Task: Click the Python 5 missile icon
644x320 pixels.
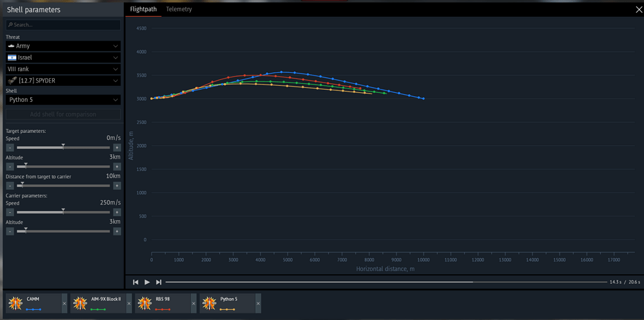Action: 210,304
